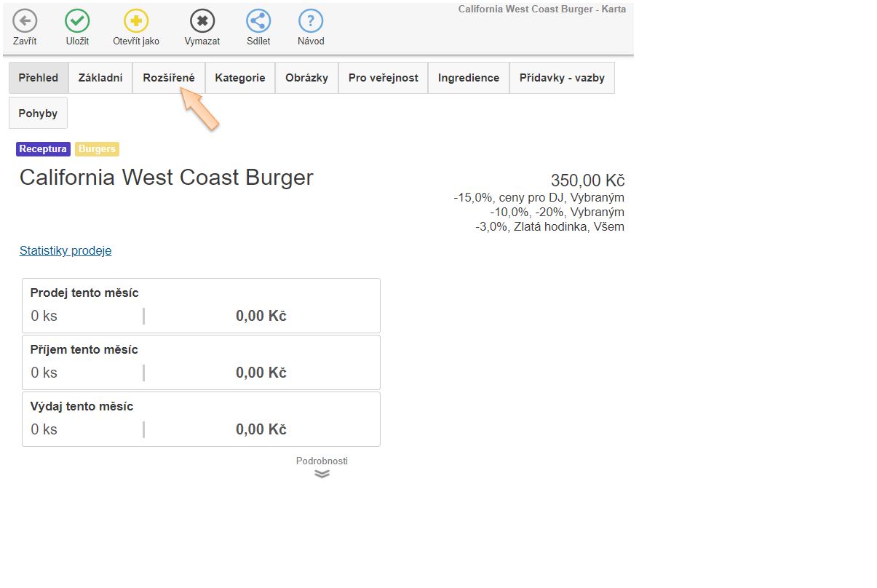This screenshot has height=588, width=877.
Task: Click the Prodej tento měsíc stat card
Action: (x=201, y=306)
